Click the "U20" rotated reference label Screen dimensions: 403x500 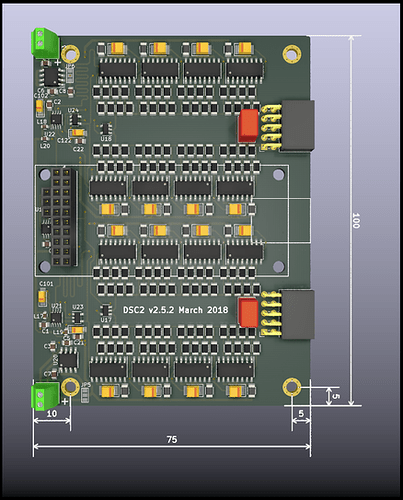[56, 360]
